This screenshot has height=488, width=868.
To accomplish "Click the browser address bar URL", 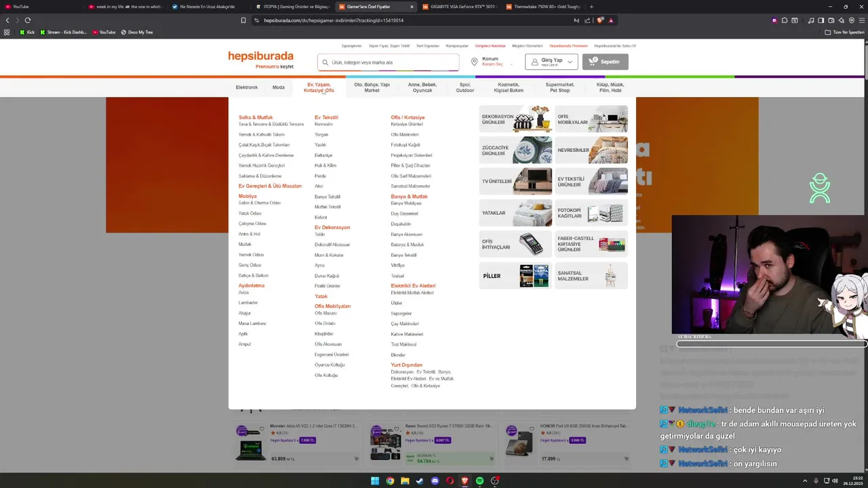I will point(334,20).
